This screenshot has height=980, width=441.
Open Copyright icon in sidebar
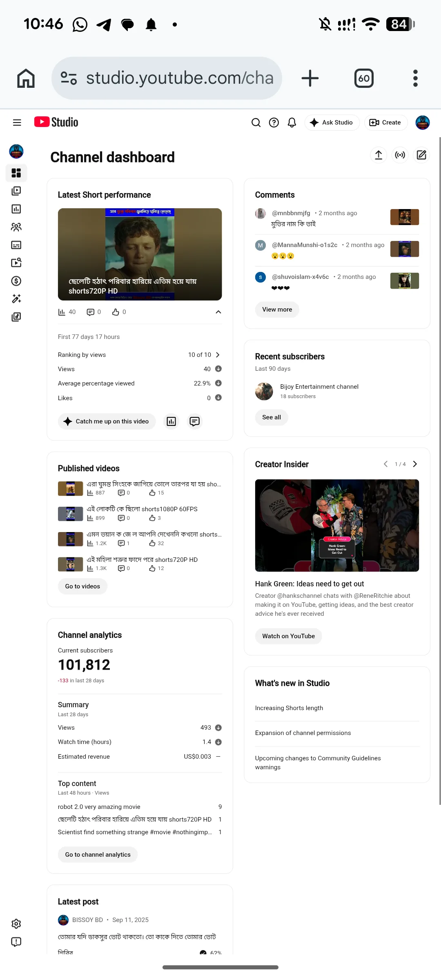tap(16, 263)
